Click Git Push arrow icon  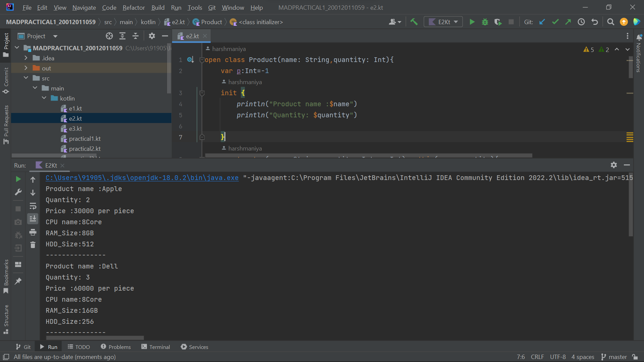point(568,22)
